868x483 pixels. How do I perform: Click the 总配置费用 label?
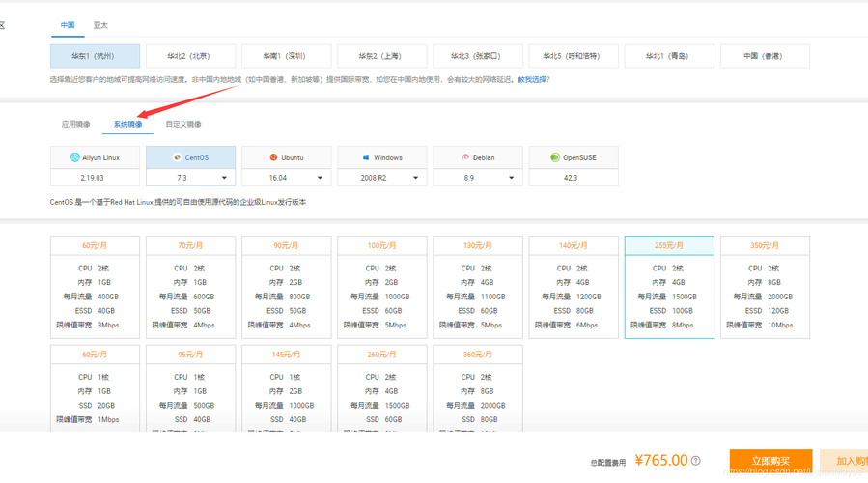point(608,463)
